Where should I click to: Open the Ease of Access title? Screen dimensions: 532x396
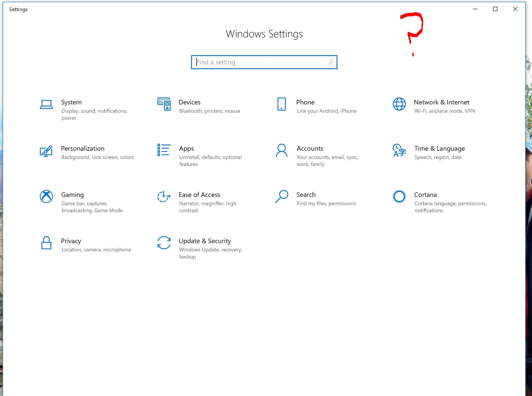199,195
